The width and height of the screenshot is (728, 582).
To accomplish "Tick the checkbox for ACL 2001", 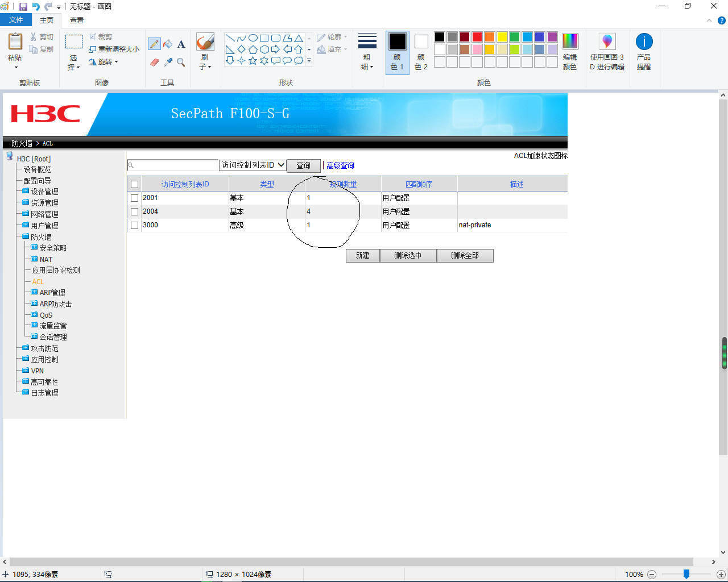I will click(135, 198).
